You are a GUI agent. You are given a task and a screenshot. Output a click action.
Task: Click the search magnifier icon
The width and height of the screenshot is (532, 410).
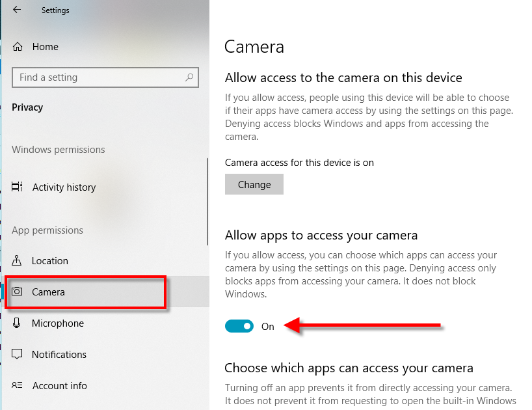tap(189, 77)
